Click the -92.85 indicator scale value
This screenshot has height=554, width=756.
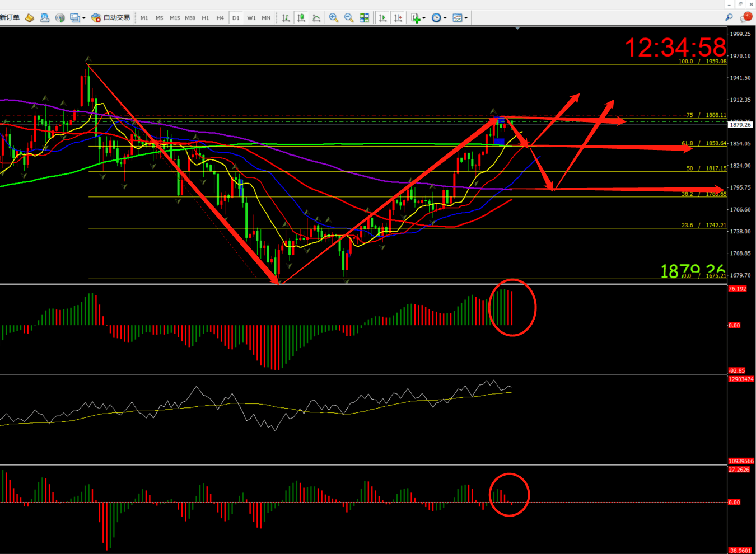737,370
